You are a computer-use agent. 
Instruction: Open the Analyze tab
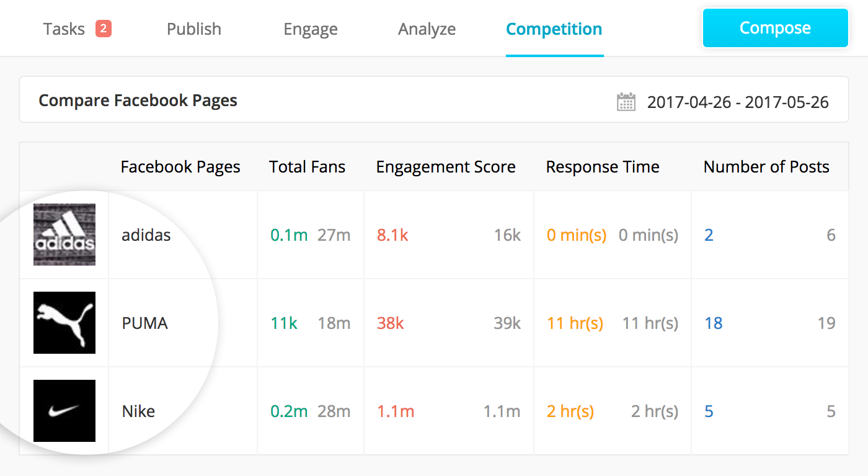pyautogui.click(x=427, y=29)
